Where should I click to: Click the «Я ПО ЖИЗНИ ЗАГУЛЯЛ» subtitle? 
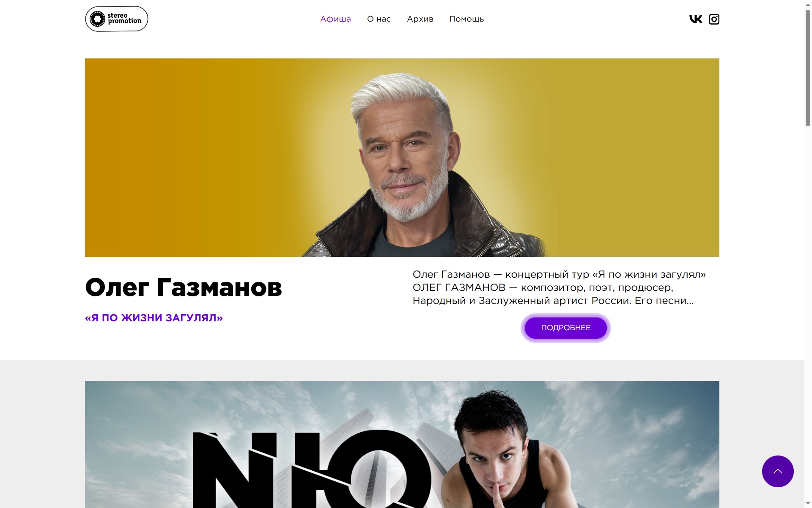tap(154, 318)
